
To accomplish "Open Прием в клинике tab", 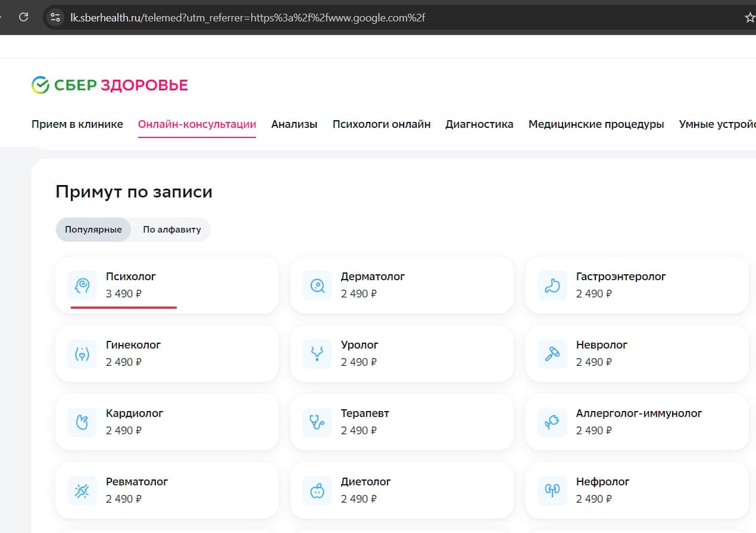I will (77, 124).
